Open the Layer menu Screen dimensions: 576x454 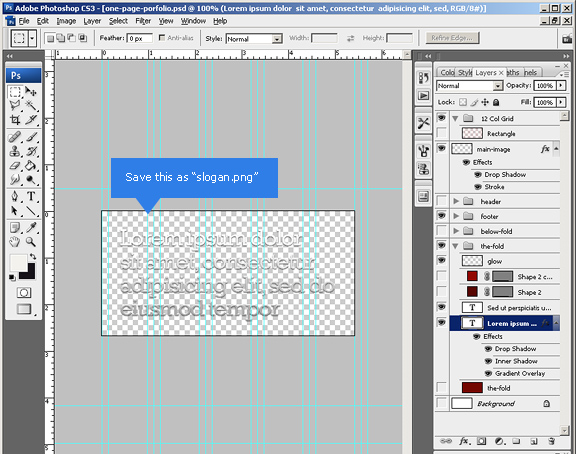92,21
